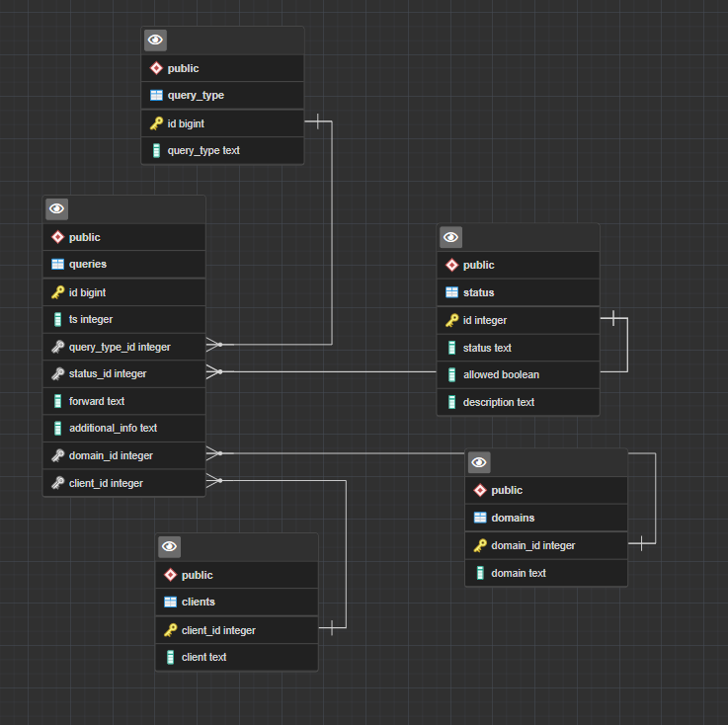Select 'additional_info text' column
Screen dimensions: 728x725
123,428
